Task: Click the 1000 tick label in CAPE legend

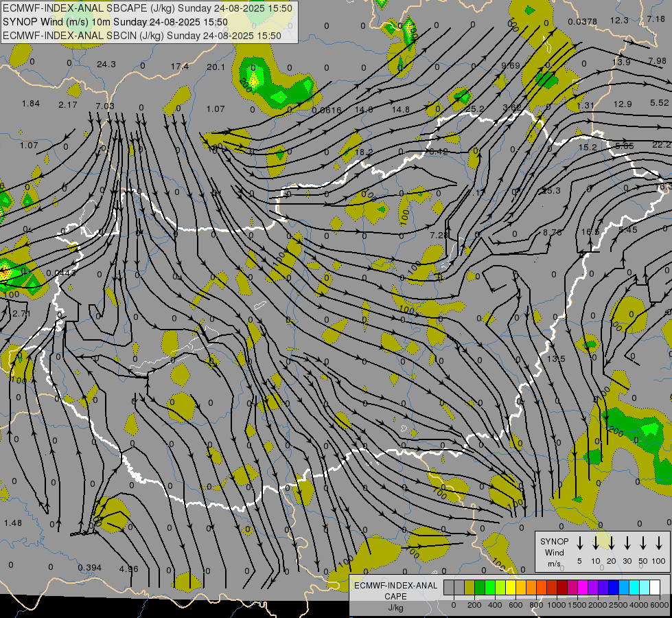Action: pyautogui.click(x=556, y=605)
